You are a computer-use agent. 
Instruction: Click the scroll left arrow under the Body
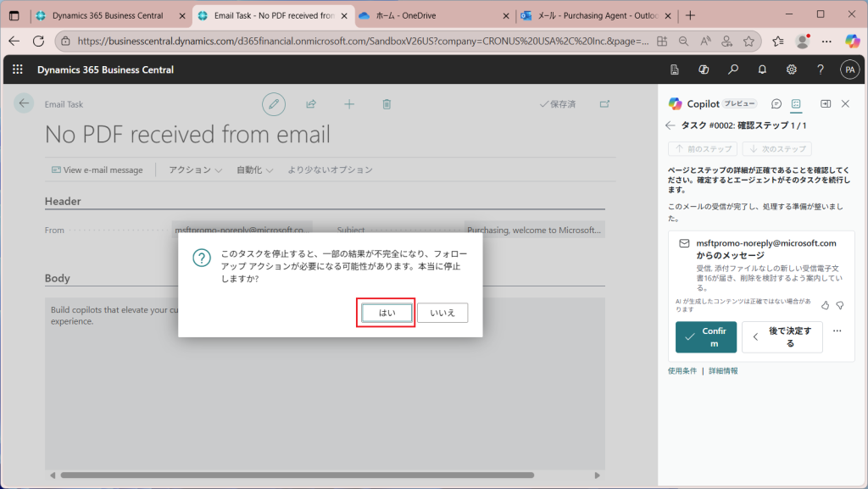53,475
